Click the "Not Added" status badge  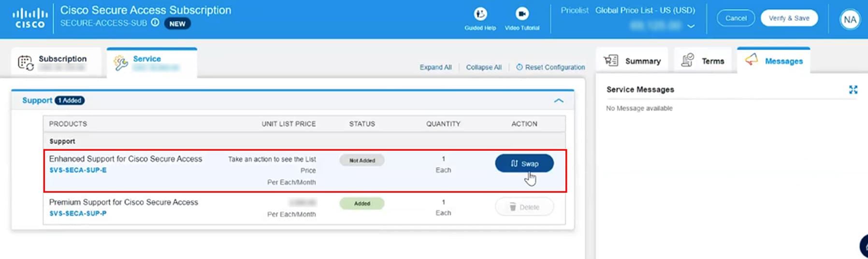(x=362, y=160)
